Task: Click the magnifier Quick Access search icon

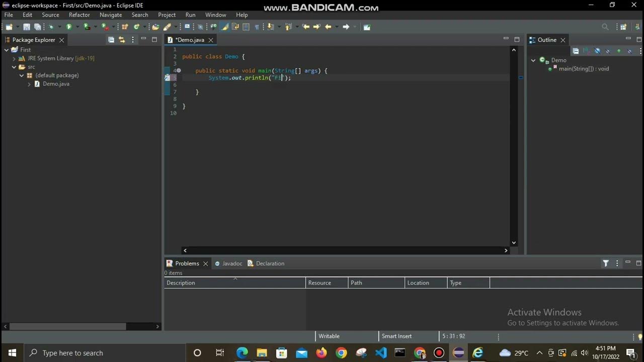Action: click(x=605, y=27)
